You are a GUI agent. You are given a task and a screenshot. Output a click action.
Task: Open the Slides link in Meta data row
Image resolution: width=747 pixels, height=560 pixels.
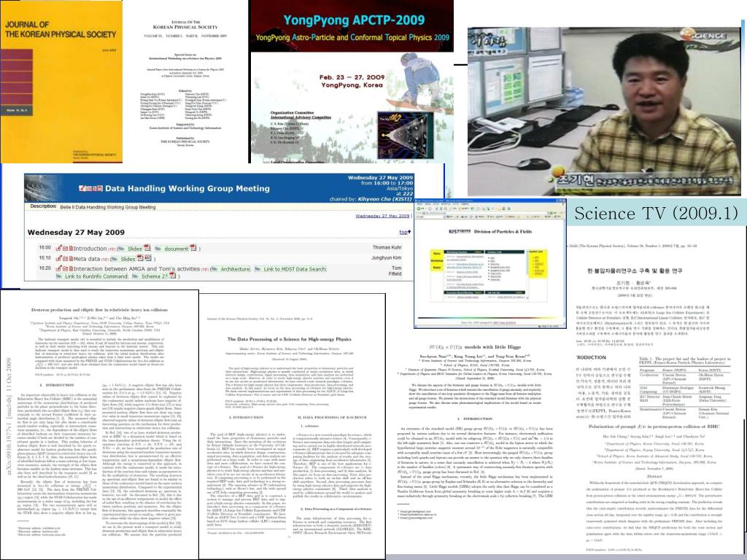coord(128,259)
